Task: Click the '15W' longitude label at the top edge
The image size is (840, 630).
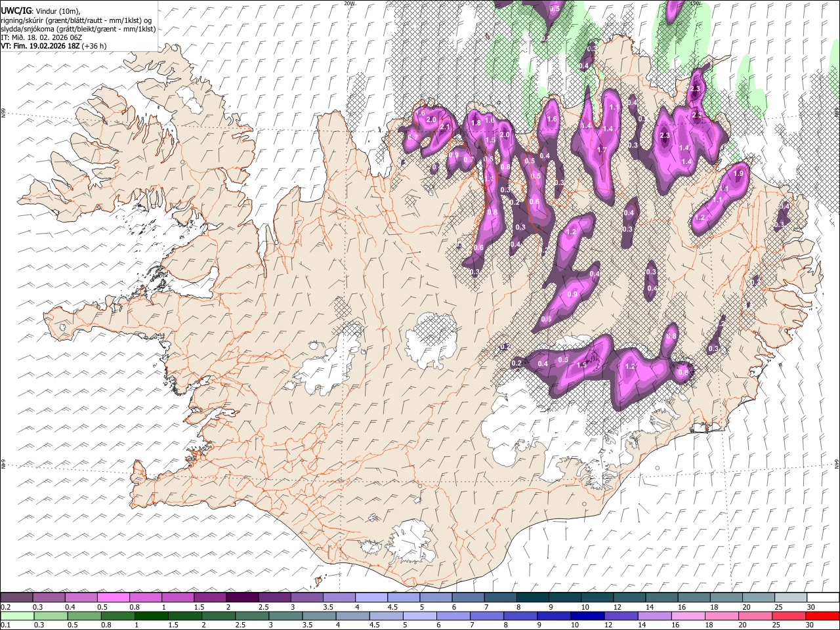Action: tap(696, 3)
